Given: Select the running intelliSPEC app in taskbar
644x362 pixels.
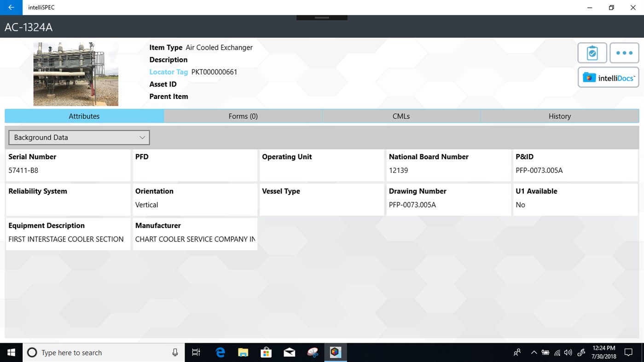Looking at the screenshot, I should pos(335,352).
